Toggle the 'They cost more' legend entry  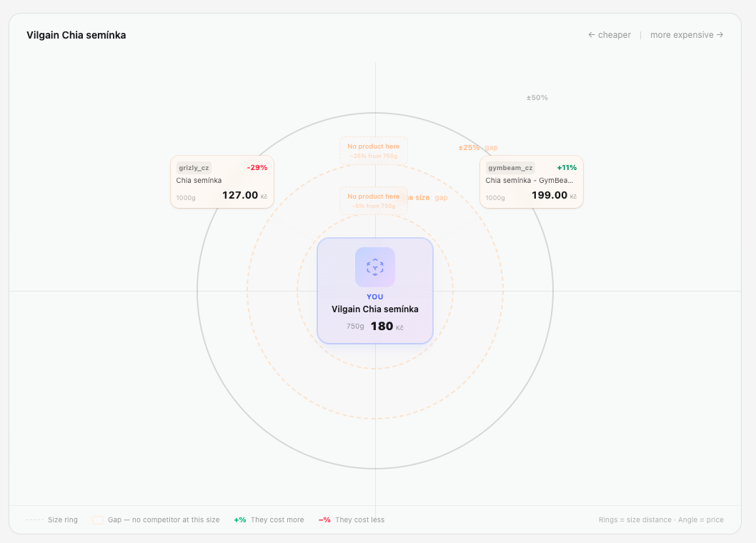pos(277,520)
